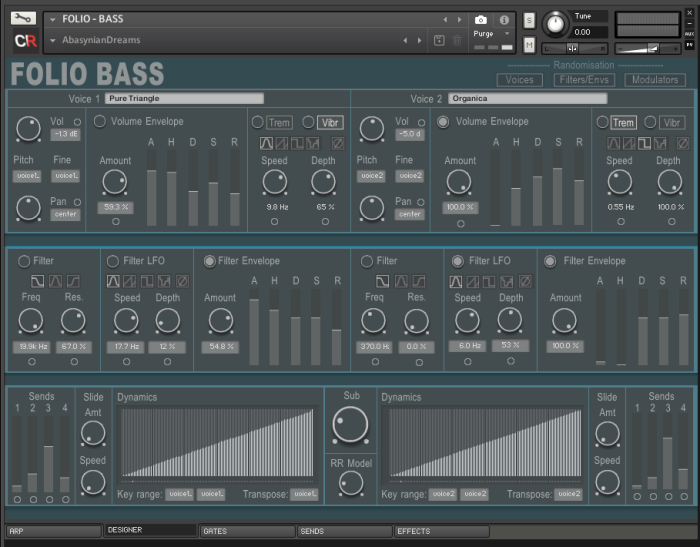Expand the AbasynianDreams snapshot menu arrow

[53, 41]
